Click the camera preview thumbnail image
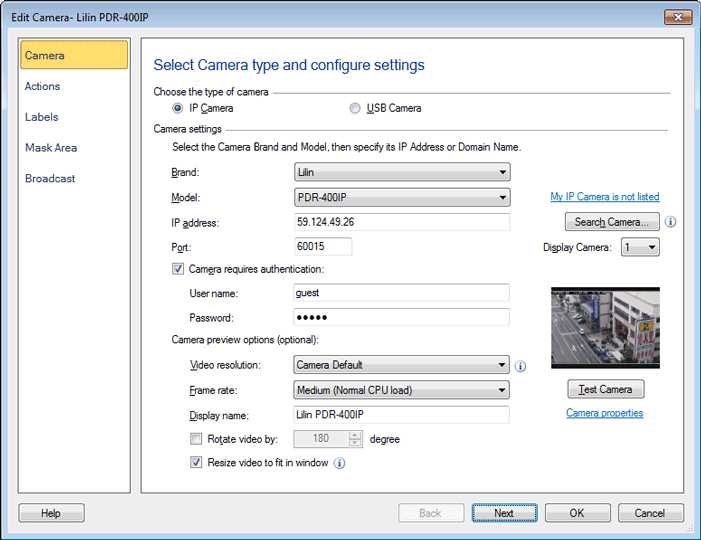The image size is (701, 540). click(x=605, y=329)
